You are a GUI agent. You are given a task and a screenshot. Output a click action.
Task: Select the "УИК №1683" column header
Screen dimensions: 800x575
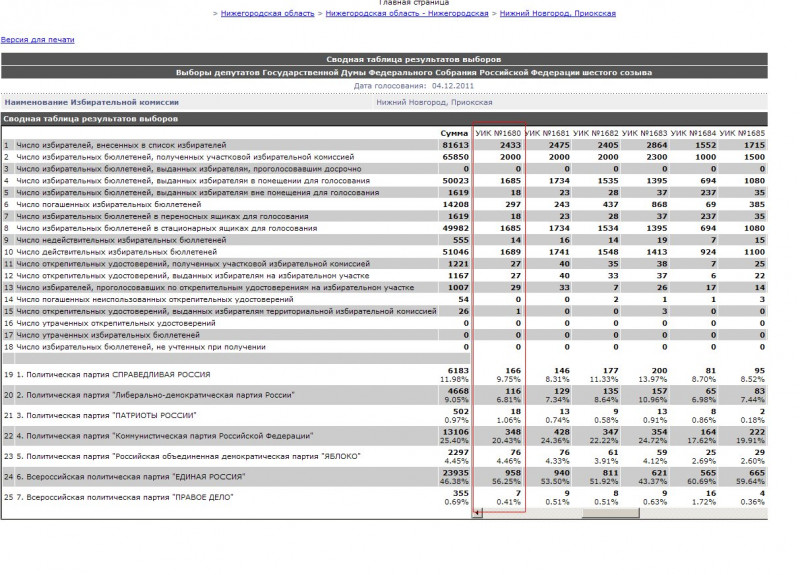tap(645, 133)
